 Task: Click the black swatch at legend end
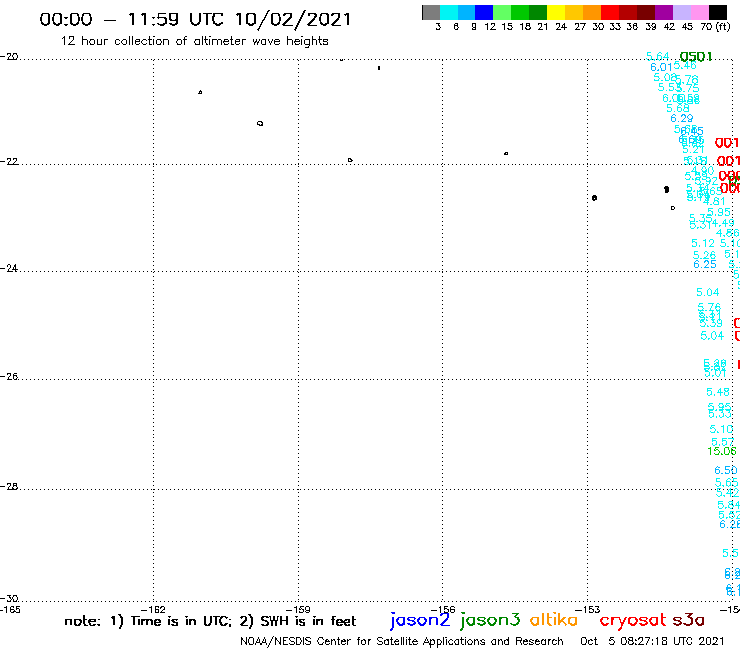pos(717,12)
